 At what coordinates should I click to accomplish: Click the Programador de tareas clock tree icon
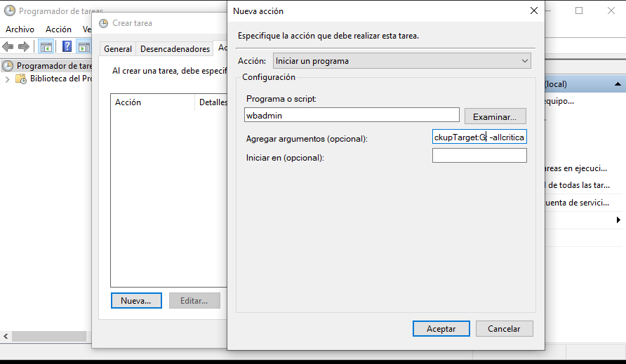tap(8, 66)
